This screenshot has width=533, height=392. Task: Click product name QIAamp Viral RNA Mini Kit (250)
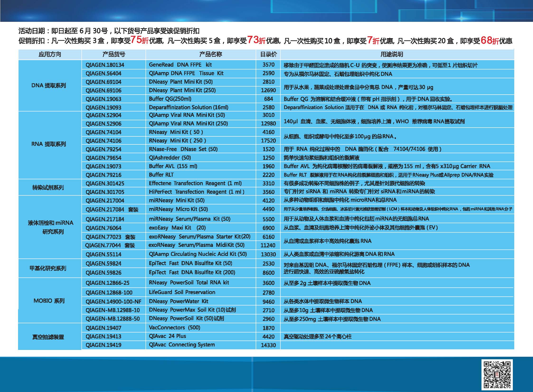188,123
